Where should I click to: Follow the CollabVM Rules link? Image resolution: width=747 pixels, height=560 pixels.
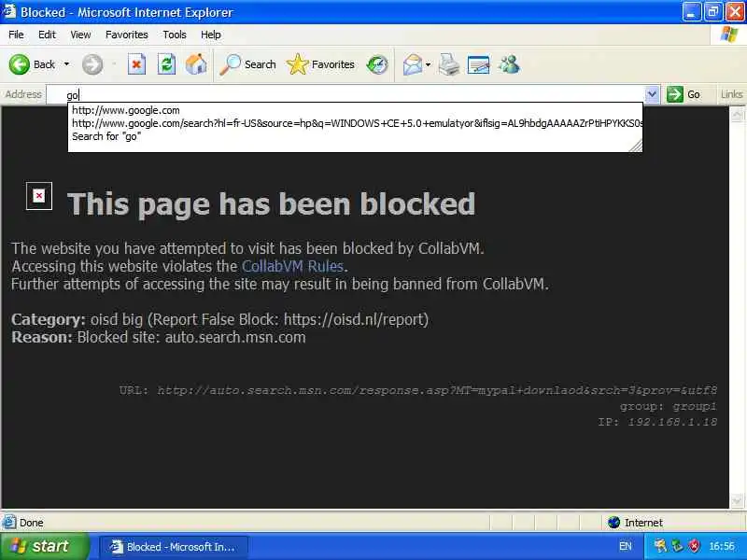[x=292, y=266]
